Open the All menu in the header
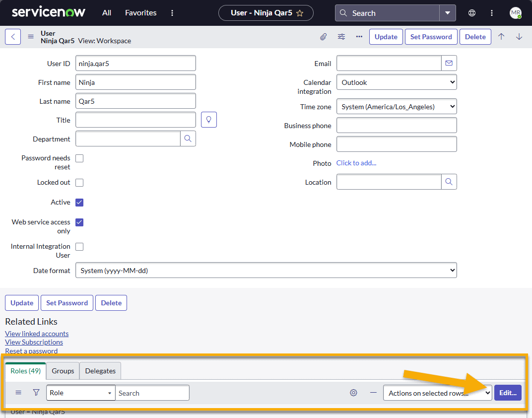Screen dimensions: 532x418 click(x=106, y=12)
